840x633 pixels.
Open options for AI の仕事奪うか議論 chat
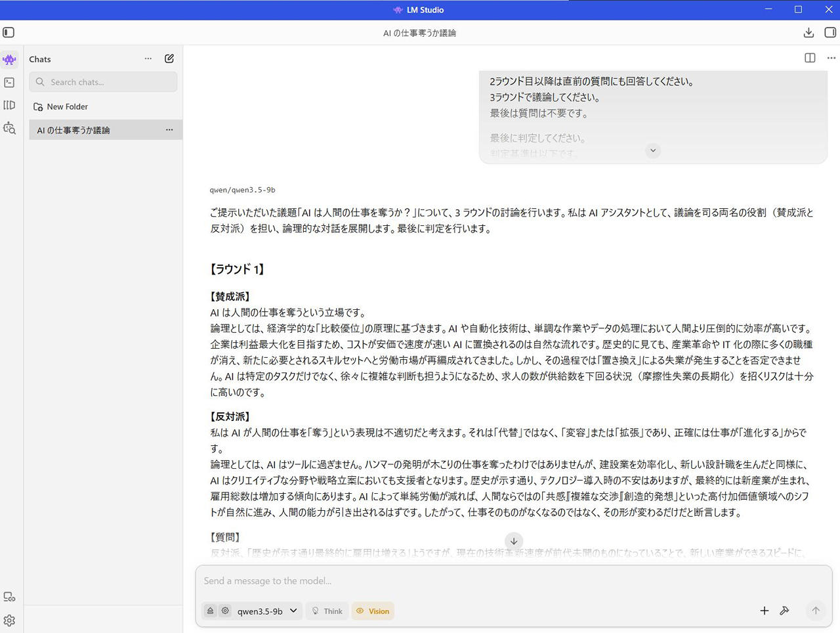169,130
